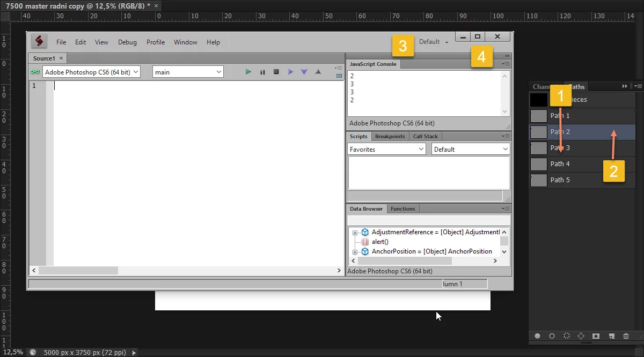Open the JavaScript Console panel flyout menu
This screenshot has width=644, height=357.
point(506,64)
